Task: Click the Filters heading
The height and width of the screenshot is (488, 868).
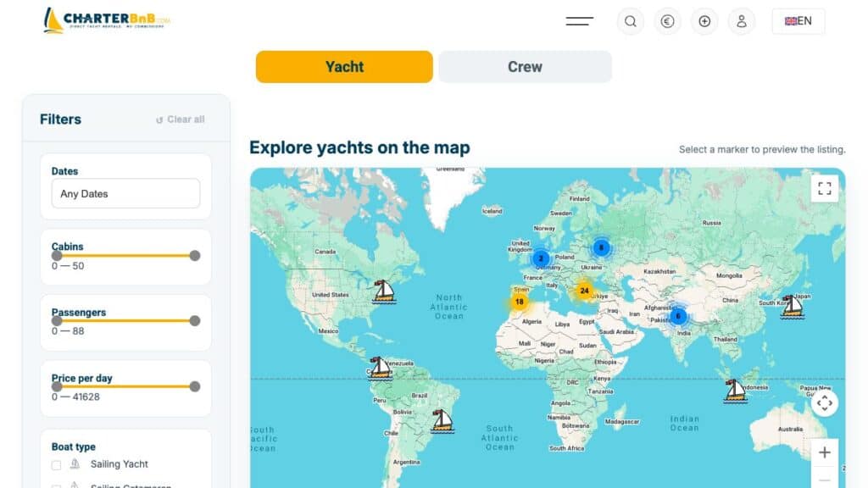Action: click(x=60, y=119)
